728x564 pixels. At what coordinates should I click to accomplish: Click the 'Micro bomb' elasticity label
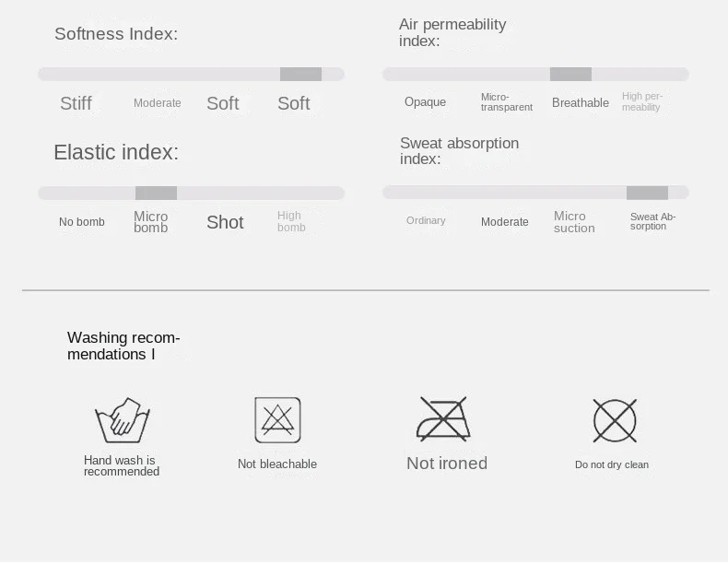151,222
